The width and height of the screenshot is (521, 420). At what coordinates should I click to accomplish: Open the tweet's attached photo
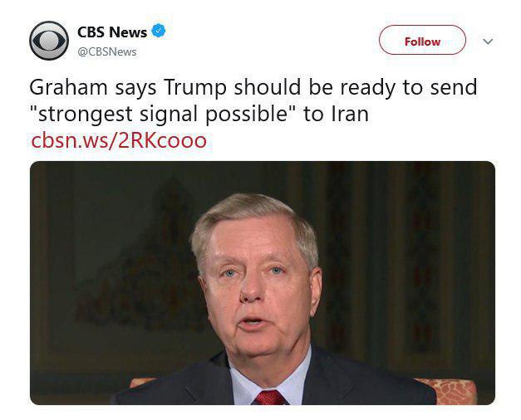(x=262, y=282)
